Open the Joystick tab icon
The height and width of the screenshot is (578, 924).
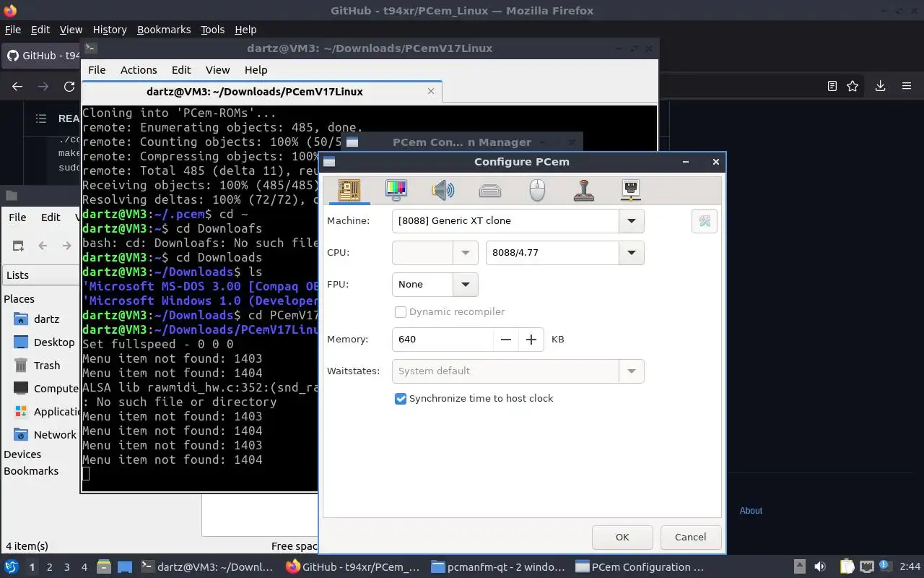(x=584, y=191)
